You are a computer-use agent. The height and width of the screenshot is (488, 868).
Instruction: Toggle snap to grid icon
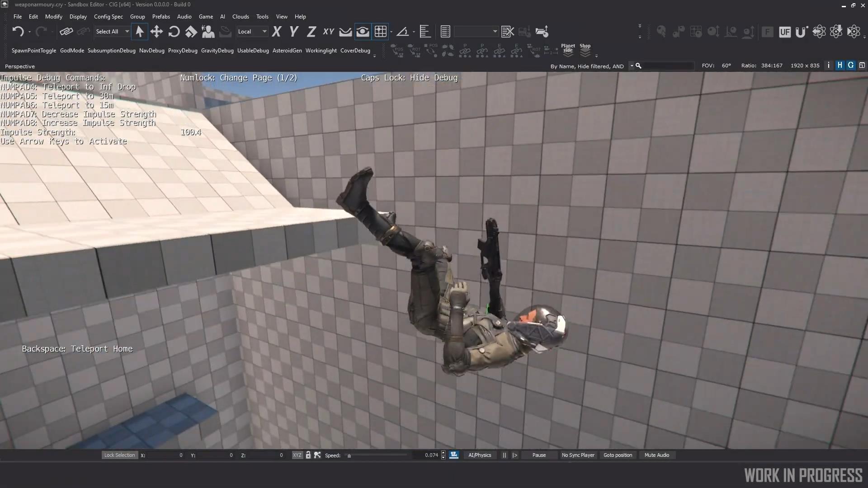point(380,32)
